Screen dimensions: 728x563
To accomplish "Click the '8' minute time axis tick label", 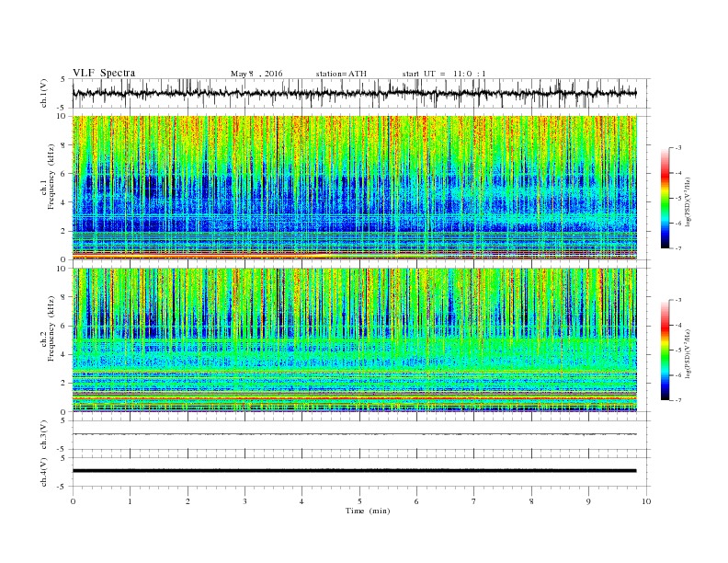I will click(x=531, y=501).
